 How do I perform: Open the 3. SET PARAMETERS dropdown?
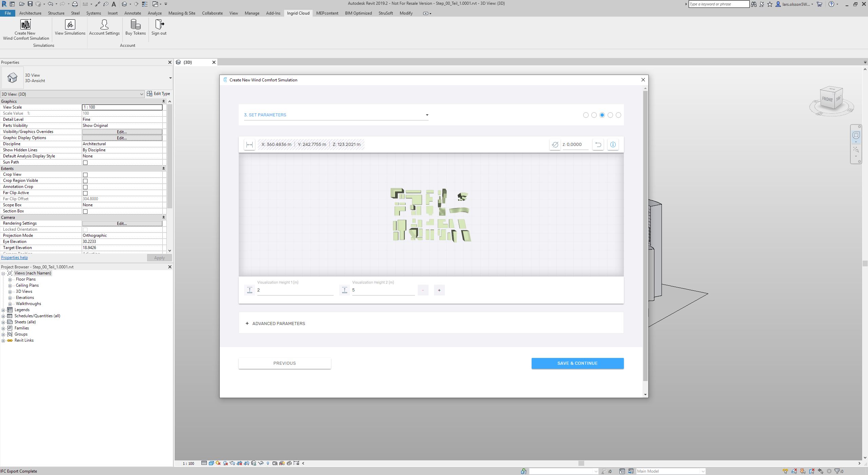(x=336, y=115)
